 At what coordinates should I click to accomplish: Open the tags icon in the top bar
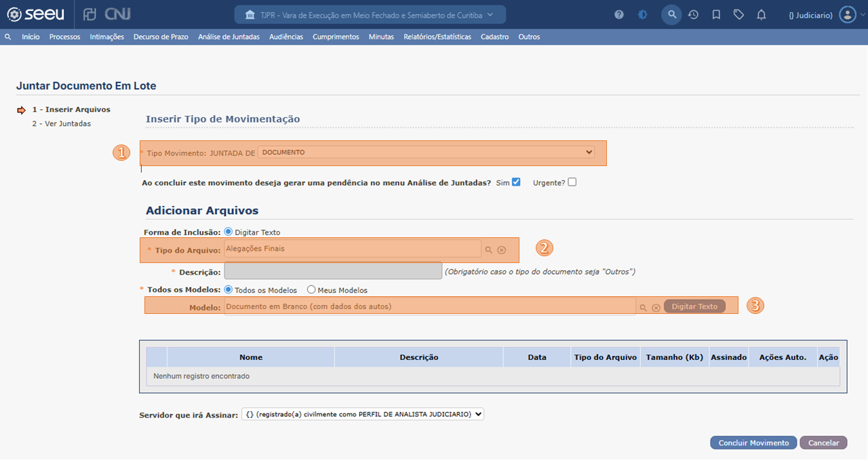pyautogui.click(x=738, y=14)
